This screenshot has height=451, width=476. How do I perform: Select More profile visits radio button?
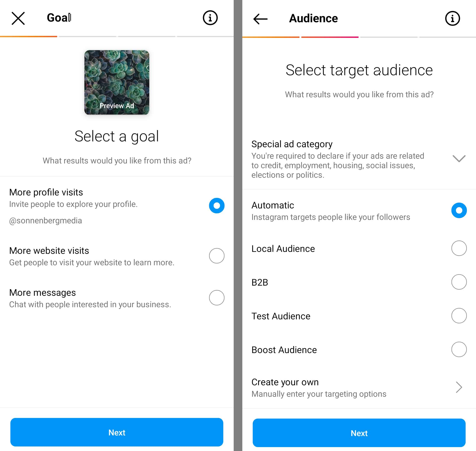click(x=216, y=205)
